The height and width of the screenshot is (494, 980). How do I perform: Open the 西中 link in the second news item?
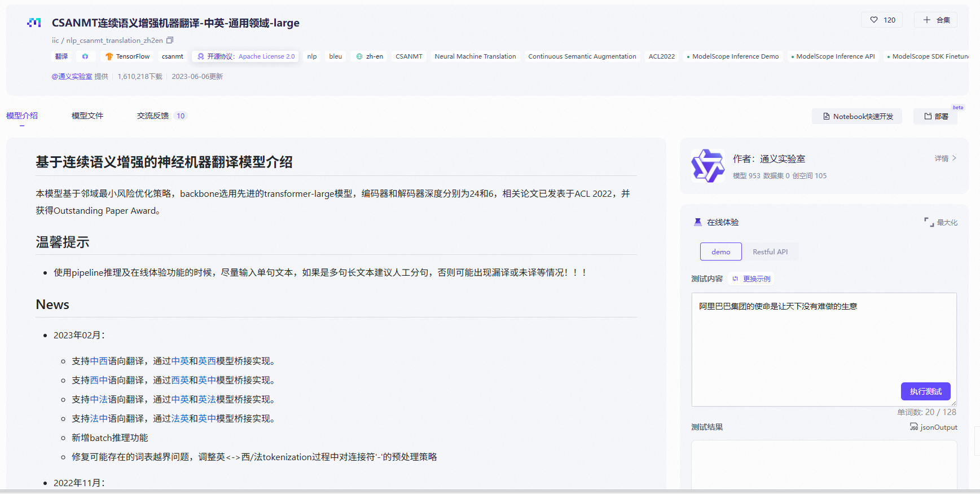99,380
